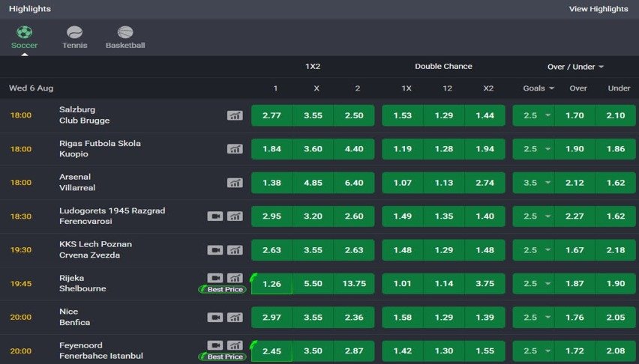This screenshot has width=639, height=364.
Task: Click the View Highlights link
Action: coord(598,9)
